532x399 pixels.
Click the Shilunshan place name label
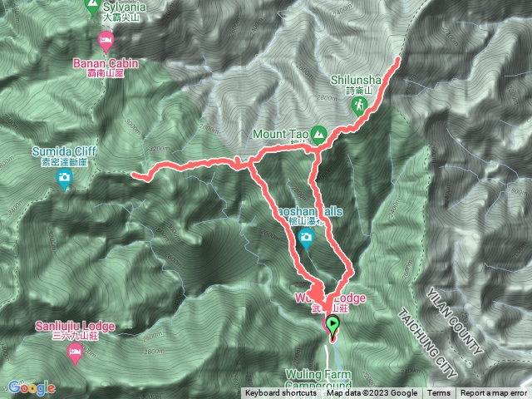pos(357,84)
